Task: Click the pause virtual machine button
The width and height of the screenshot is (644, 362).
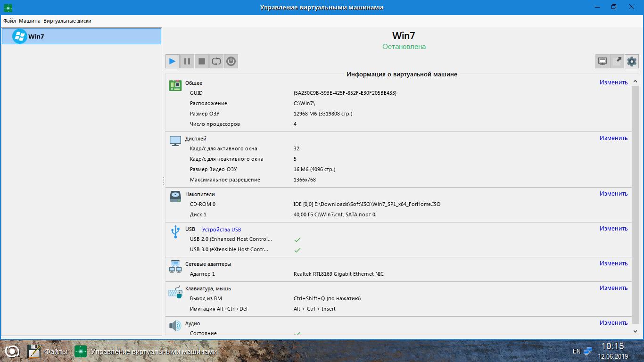Action: coord(187,61)
